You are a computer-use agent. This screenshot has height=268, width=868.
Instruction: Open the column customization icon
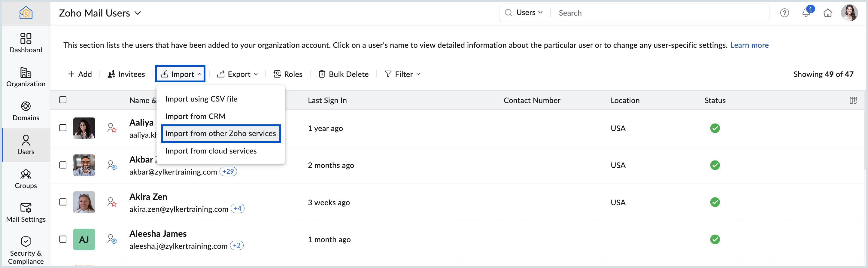[853, 100]
